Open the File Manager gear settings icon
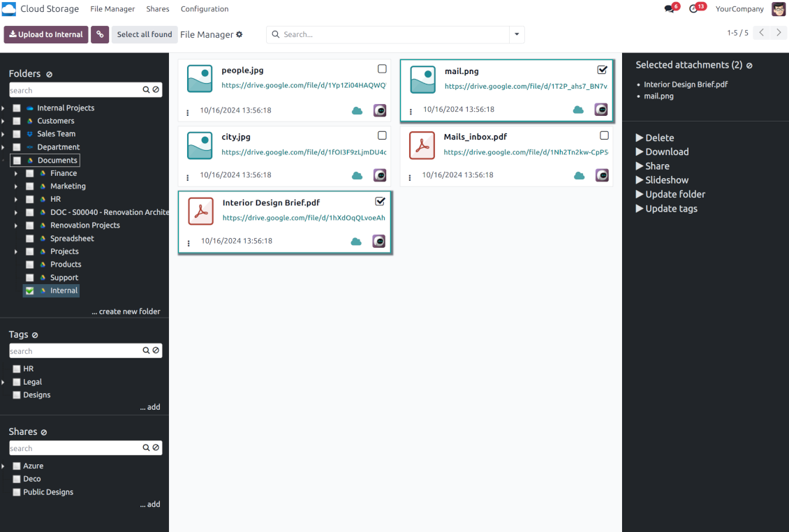This screenshot has width=789, height=532. tap(239, 34)
